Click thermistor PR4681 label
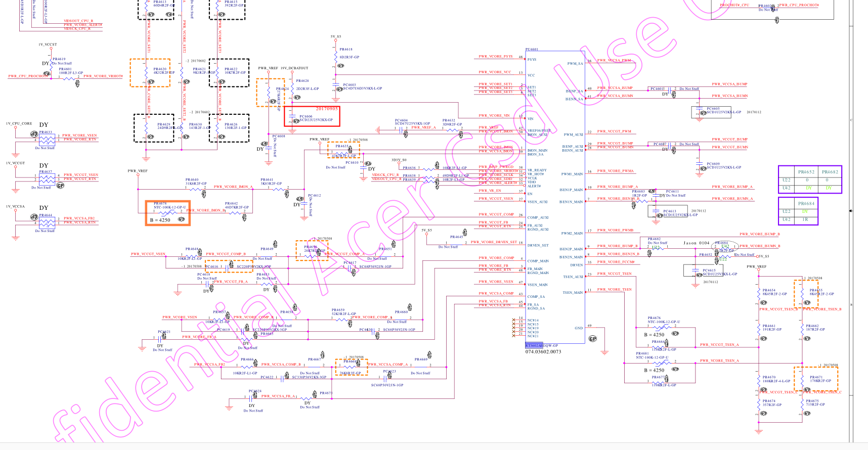Screen dimensions: 868x450 coord(642,353)
